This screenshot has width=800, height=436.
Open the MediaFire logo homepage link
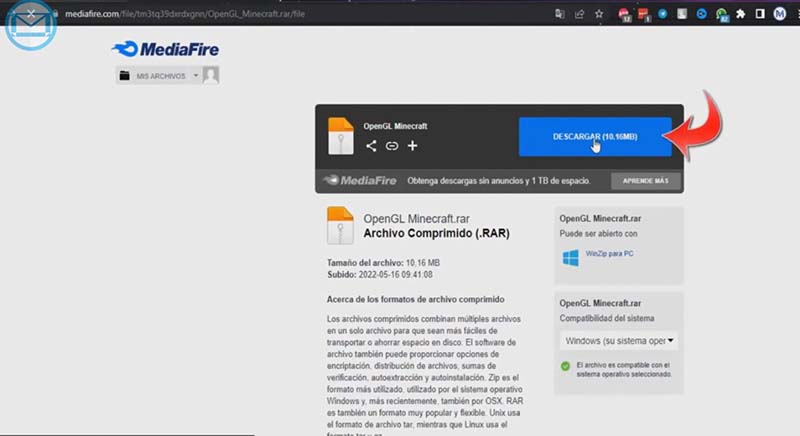point(165,49)
